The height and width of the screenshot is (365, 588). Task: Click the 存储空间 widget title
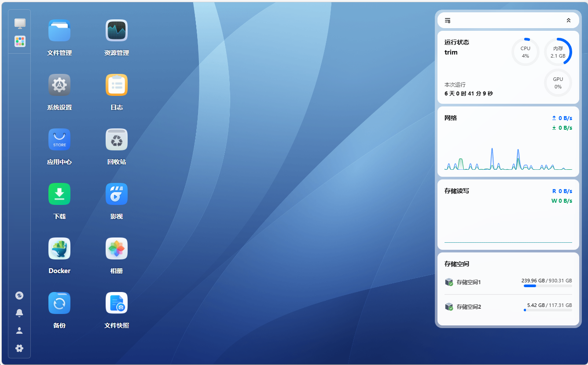point(457,264)
